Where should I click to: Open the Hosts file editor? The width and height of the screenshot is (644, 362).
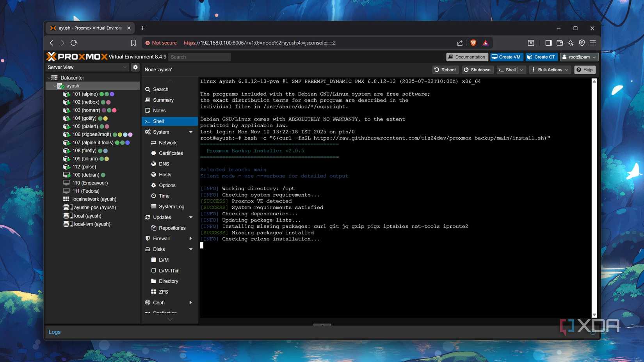click(x=164, y=174)
